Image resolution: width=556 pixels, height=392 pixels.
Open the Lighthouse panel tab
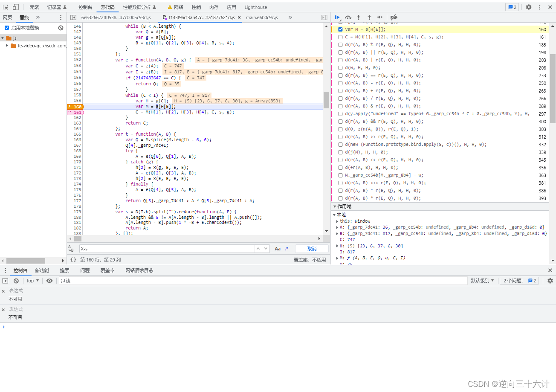coord(256,7)
